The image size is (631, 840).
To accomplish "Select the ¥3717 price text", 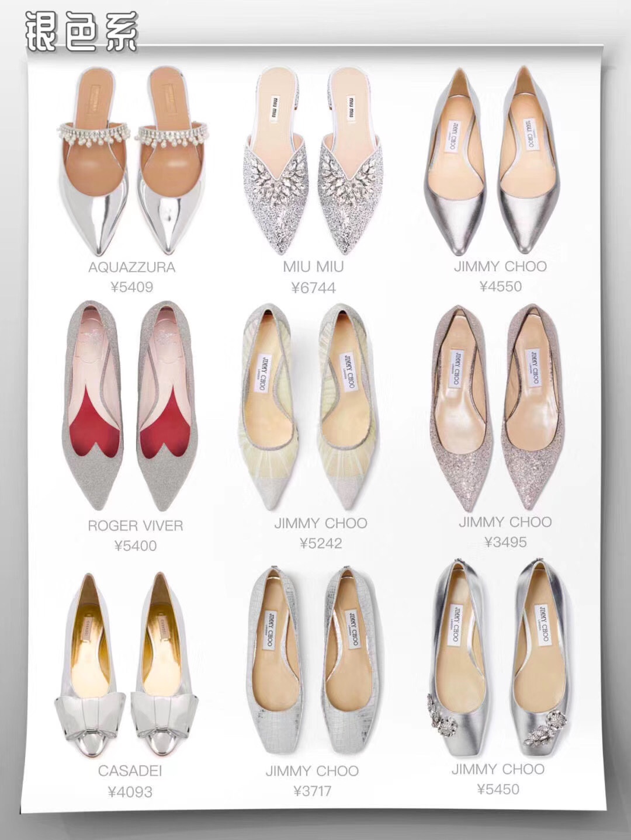I will 313,792.
